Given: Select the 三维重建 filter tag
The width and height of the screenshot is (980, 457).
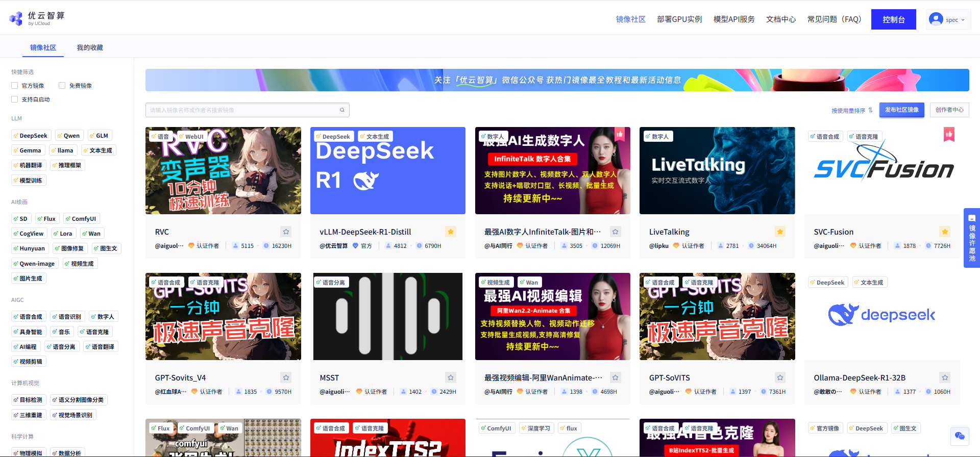Looking at the screenshot, I should (28, 415).
